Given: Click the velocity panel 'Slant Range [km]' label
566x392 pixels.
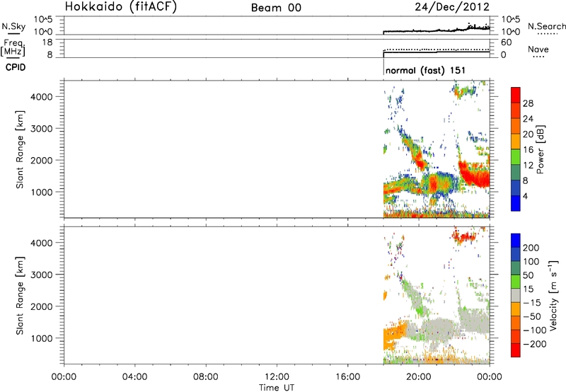Looking at the screenshot, I should click(x=20, y=295).
